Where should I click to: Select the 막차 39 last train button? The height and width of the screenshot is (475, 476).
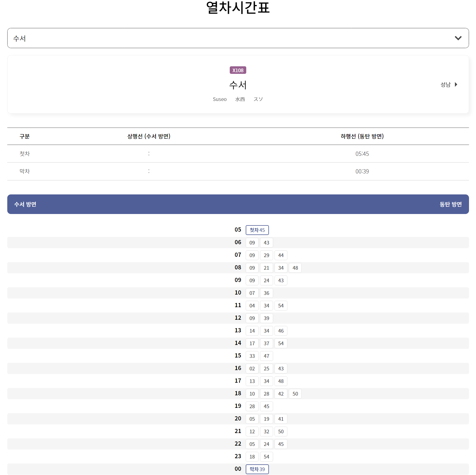(257, 469)
